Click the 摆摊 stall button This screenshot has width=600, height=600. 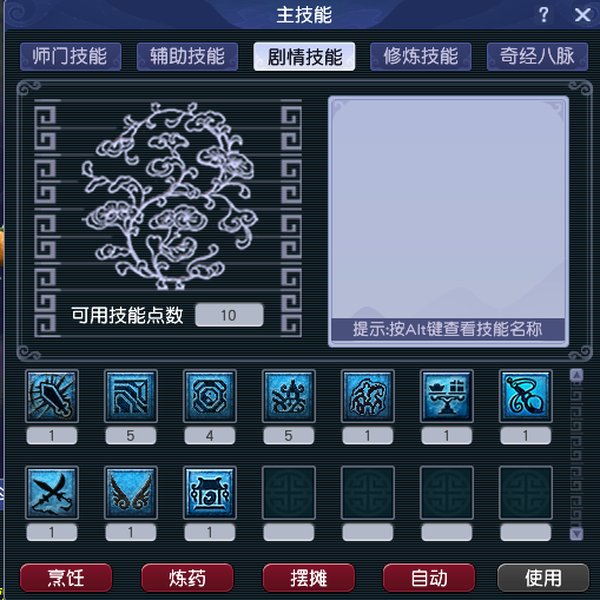308,577
